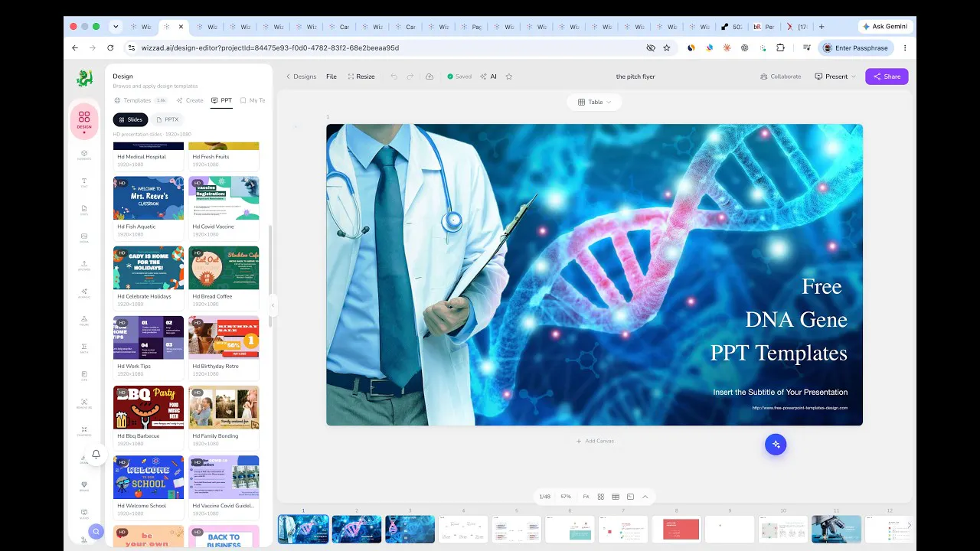Collapse the slide thumbnail strip with the chevron
980x551 pixels.
pos(645,497)
